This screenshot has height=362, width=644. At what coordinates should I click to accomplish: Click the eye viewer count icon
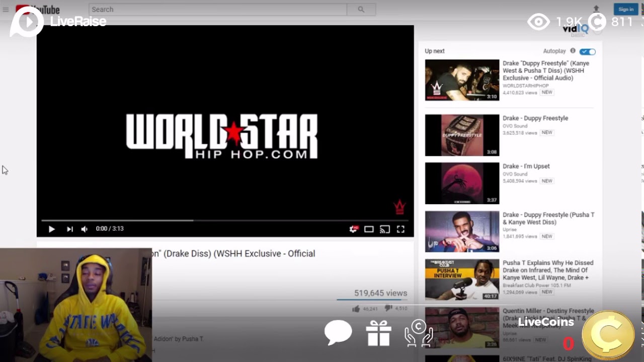coord(538,22)
